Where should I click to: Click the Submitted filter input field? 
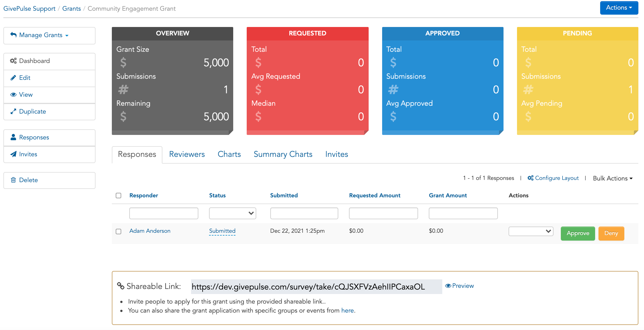click(x=304, y=213)
